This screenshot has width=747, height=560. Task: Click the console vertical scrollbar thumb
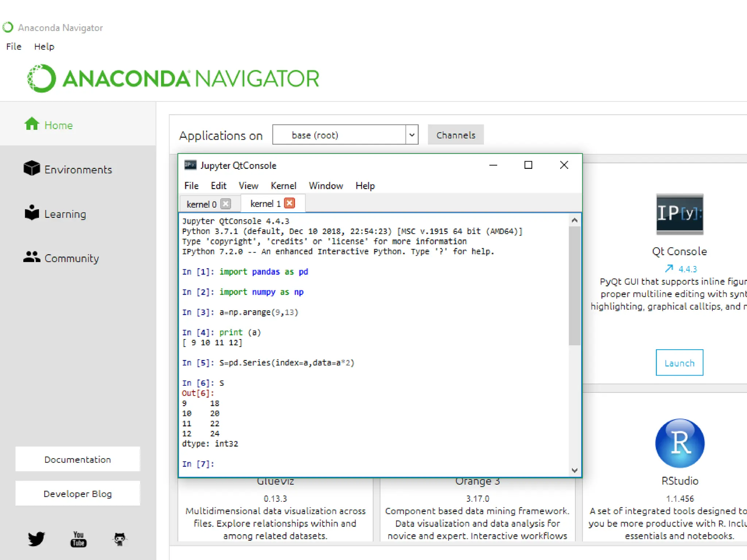(x=574, y=285)
